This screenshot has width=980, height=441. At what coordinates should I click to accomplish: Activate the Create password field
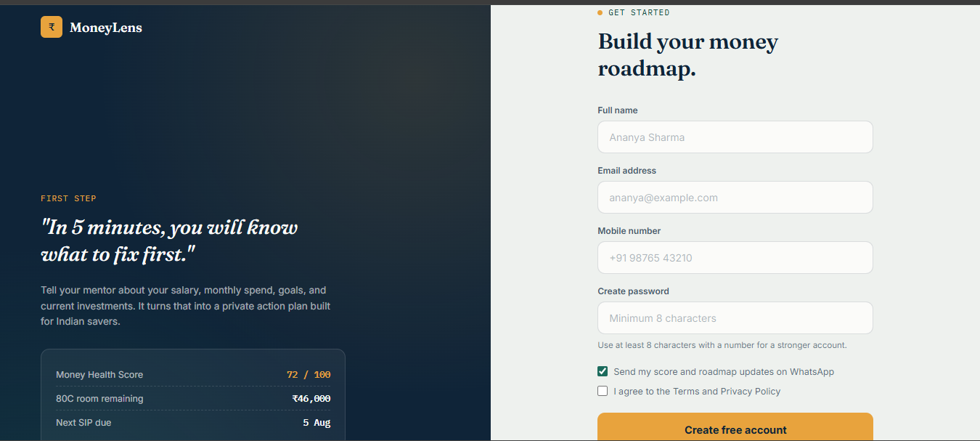coord(735,317)
